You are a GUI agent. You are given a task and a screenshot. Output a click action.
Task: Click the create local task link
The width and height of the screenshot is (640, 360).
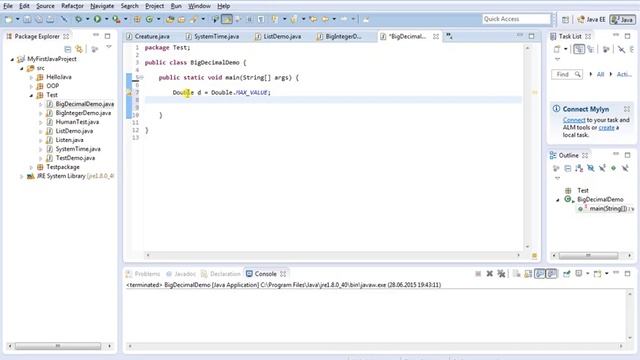pyautogui.click(x=606, y=127)
